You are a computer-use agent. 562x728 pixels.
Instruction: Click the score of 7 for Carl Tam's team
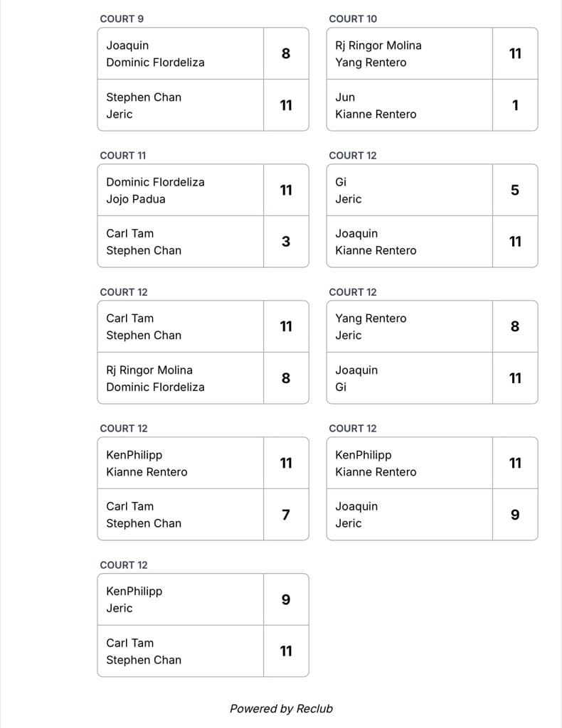pos(286,515)
